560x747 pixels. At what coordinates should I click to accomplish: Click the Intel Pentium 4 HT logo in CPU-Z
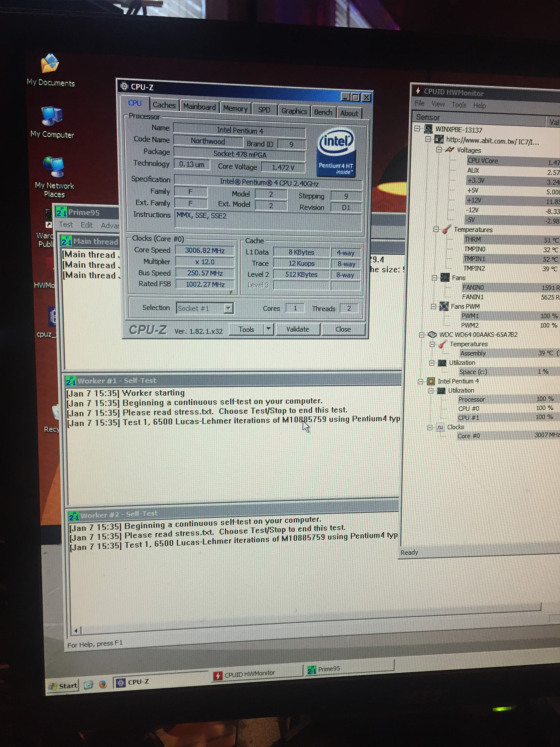pyautogui.click(x=336, y=152)
